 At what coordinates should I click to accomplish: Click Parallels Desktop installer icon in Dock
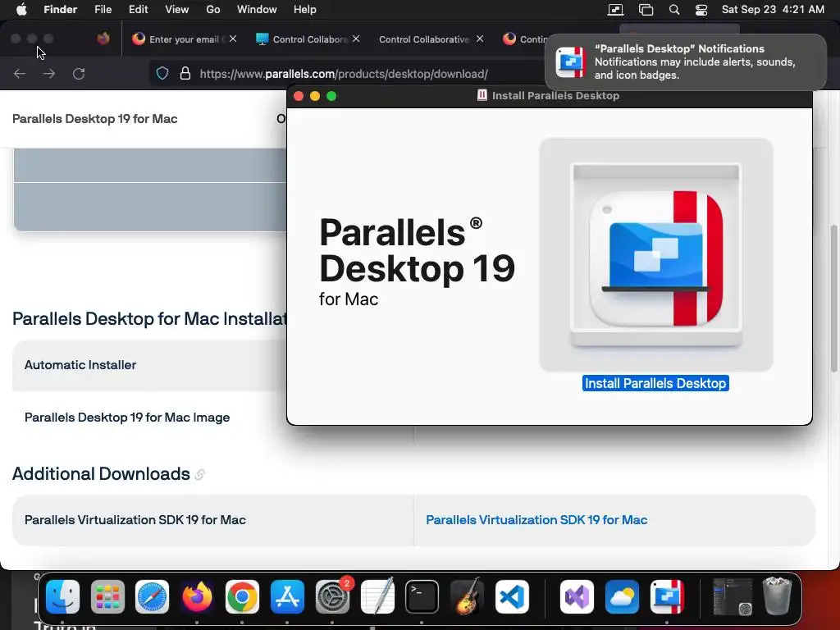pyautogui.click(x=667, y=597)
